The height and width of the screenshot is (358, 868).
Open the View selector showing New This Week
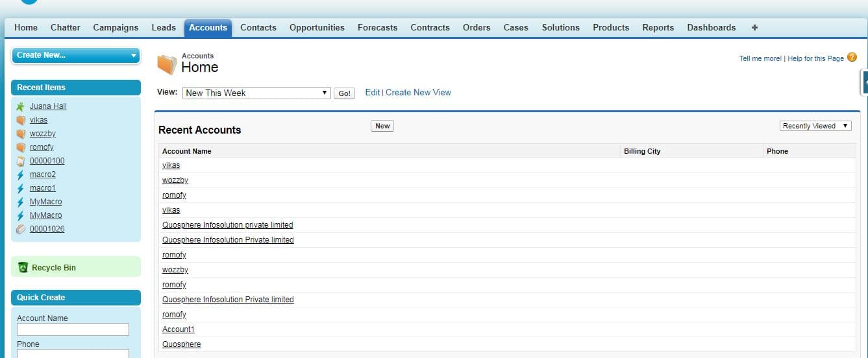pyautogui.click(x=256, y=93)
